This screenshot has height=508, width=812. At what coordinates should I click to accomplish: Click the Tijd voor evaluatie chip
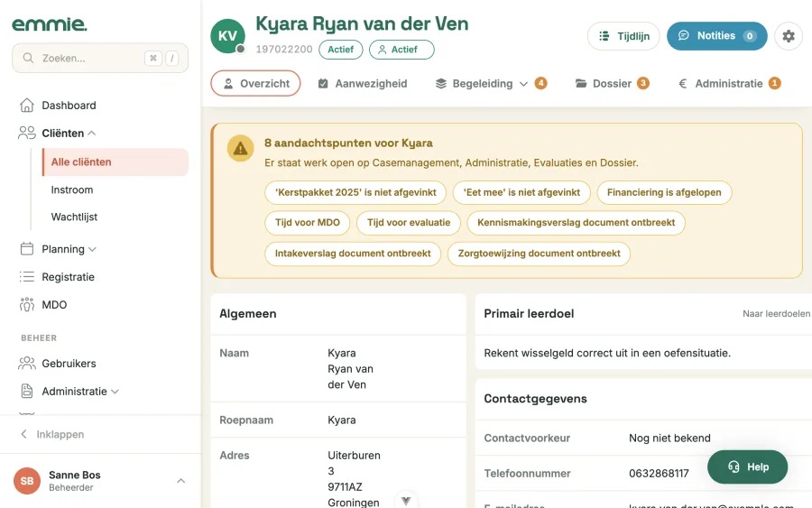point(409,223)
